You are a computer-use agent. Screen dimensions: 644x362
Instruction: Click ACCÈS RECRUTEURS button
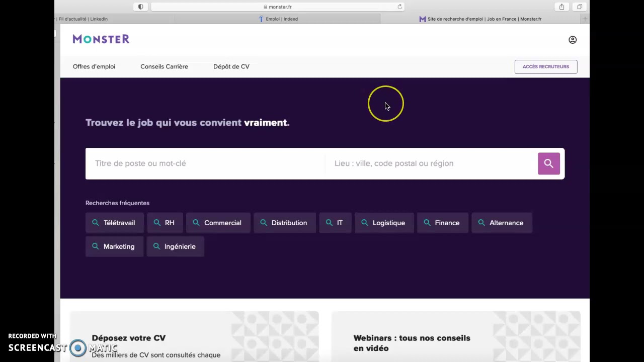pyautogui.click(x=546, y=67)
